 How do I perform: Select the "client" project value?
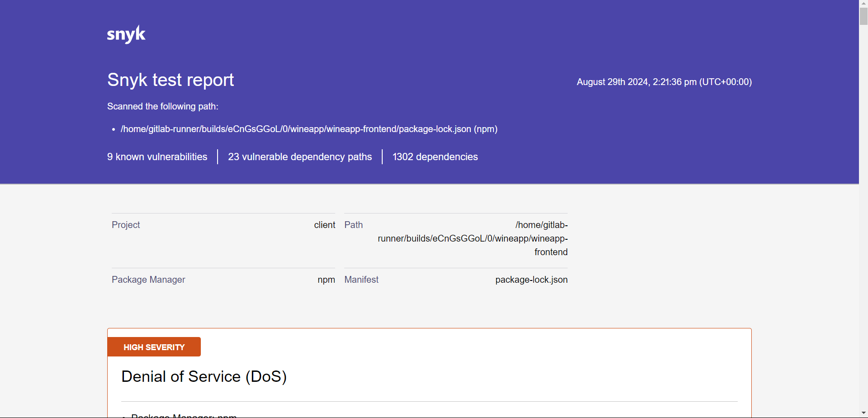325,225
